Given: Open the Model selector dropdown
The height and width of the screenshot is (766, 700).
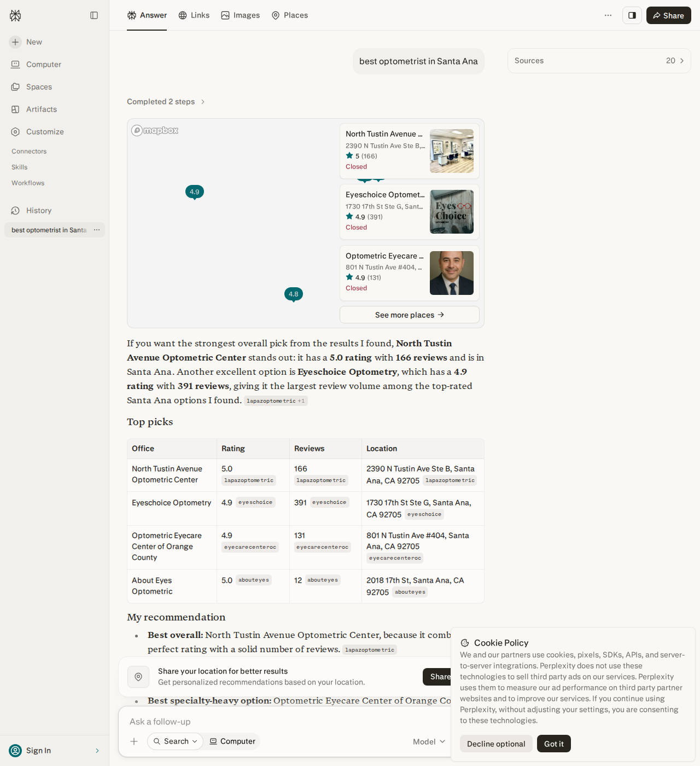Looking at the screenshot, I should (x=429, y=741).
